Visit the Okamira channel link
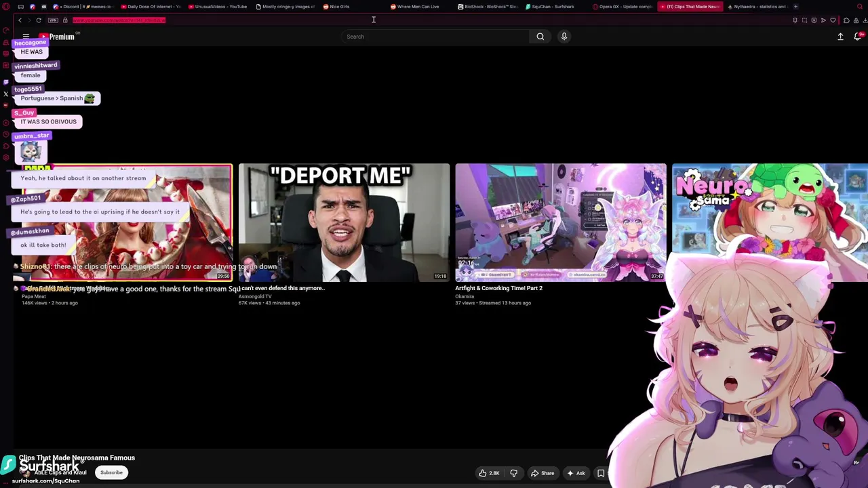The image size is (868, 488). click(x=465, y=296)
